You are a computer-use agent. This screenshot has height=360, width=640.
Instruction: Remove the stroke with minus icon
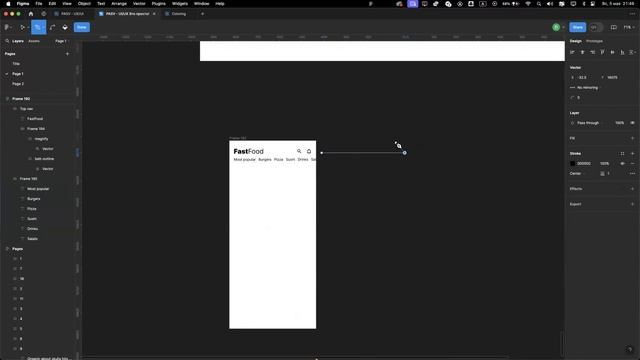coord(632,163)
